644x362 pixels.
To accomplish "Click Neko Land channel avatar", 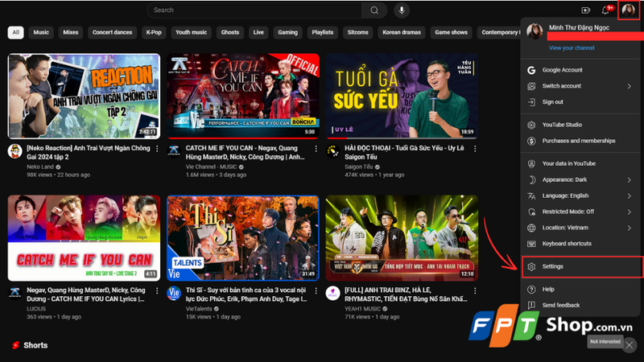I will tap(14, 151).
